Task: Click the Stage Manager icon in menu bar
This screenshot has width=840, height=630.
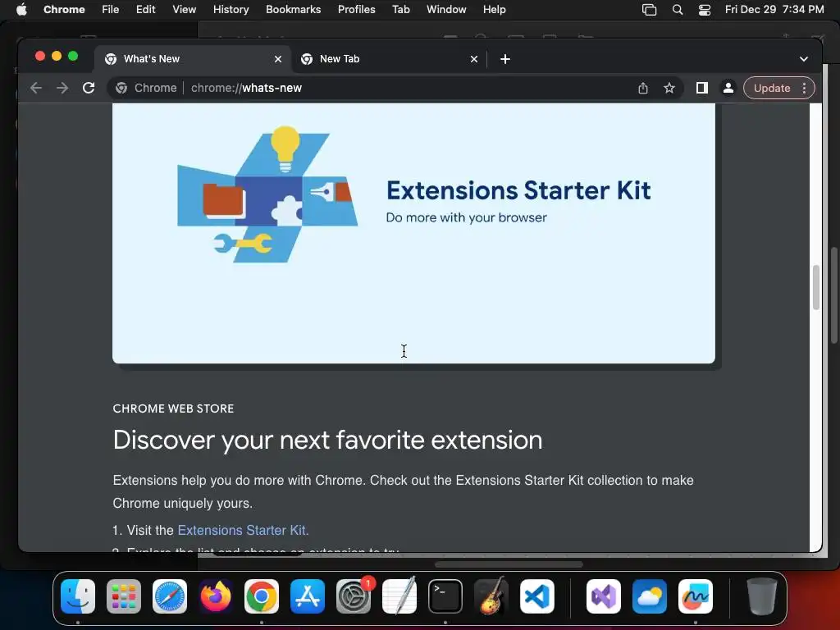Action: click(x=650, y=10)
